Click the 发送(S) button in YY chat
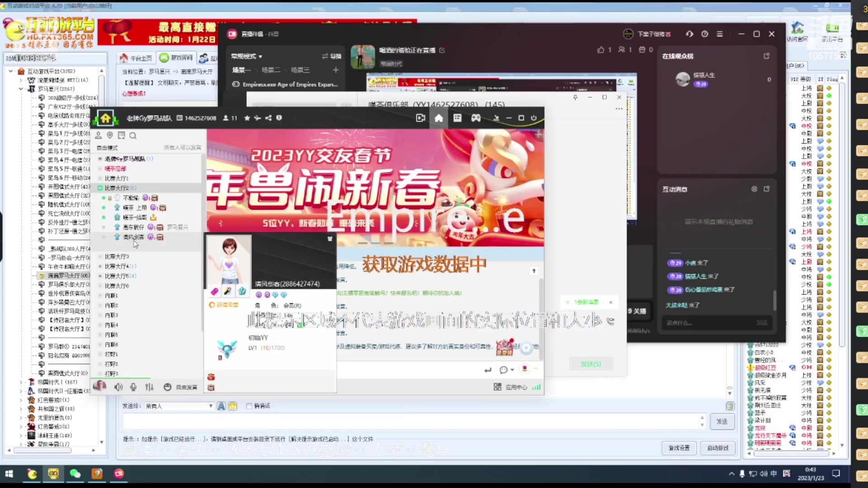 (x=591, y=364)
